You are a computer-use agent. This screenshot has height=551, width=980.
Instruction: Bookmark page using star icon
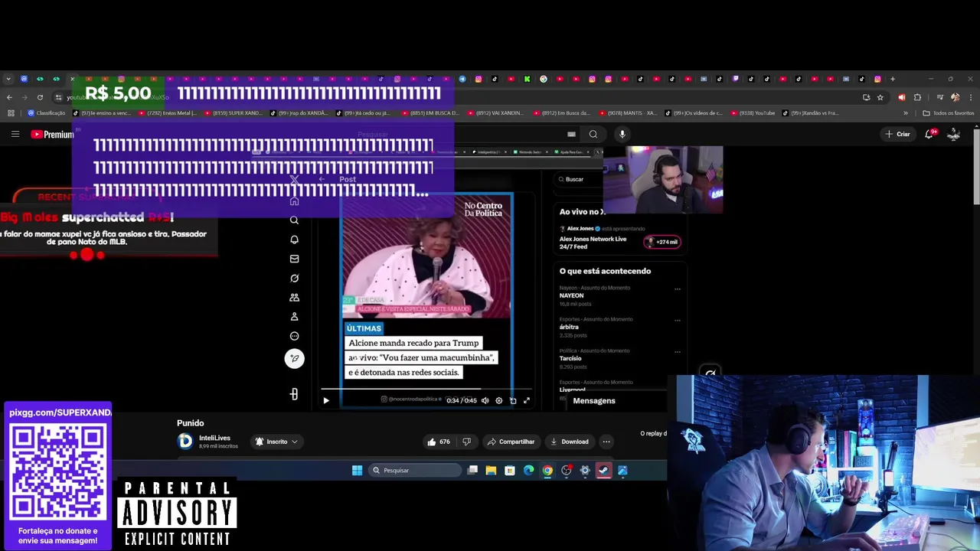880,97
